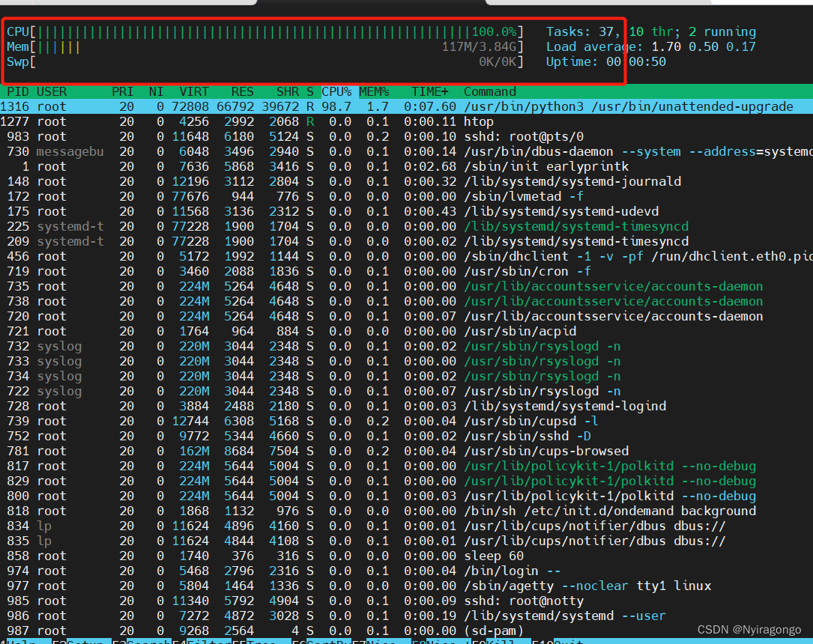813x644 pixels.
Task: Select rsyslogd thread PID 733
Action: (406, 362)
